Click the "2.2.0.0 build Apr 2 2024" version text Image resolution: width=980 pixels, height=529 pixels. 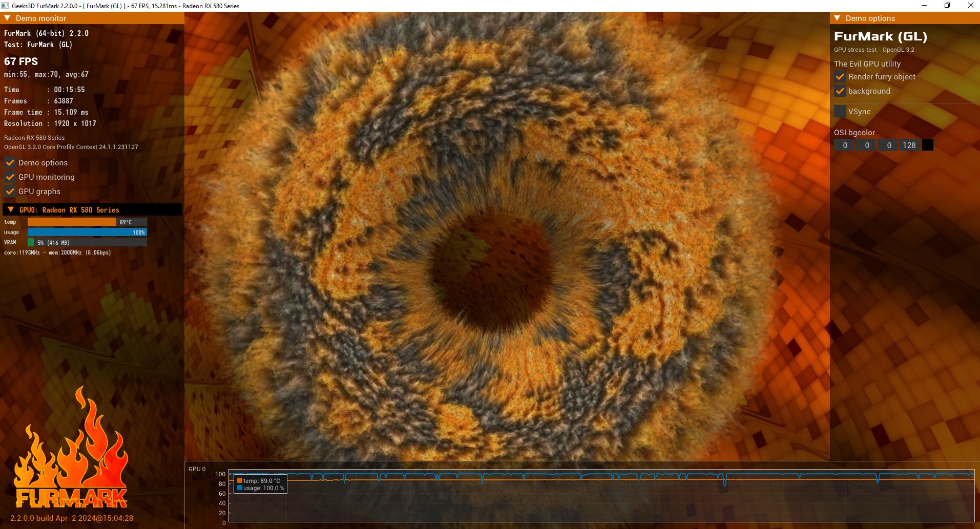(72, 518)
